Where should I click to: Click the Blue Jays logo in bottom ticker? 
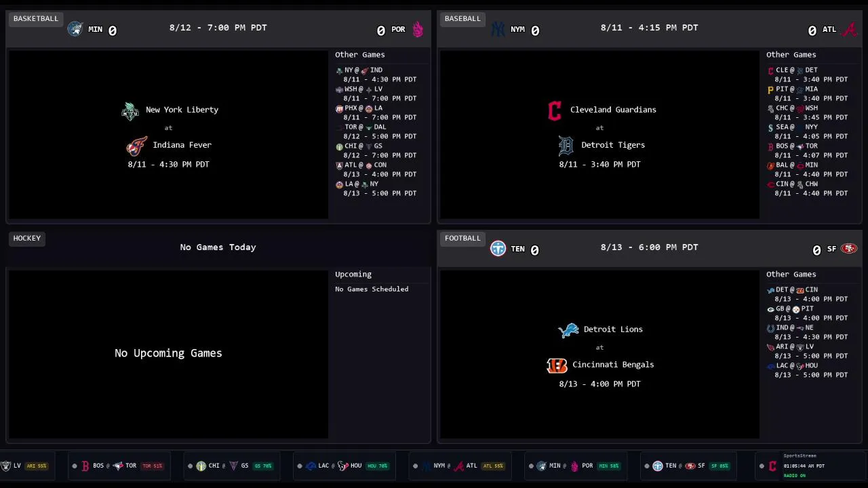[117, 466]
